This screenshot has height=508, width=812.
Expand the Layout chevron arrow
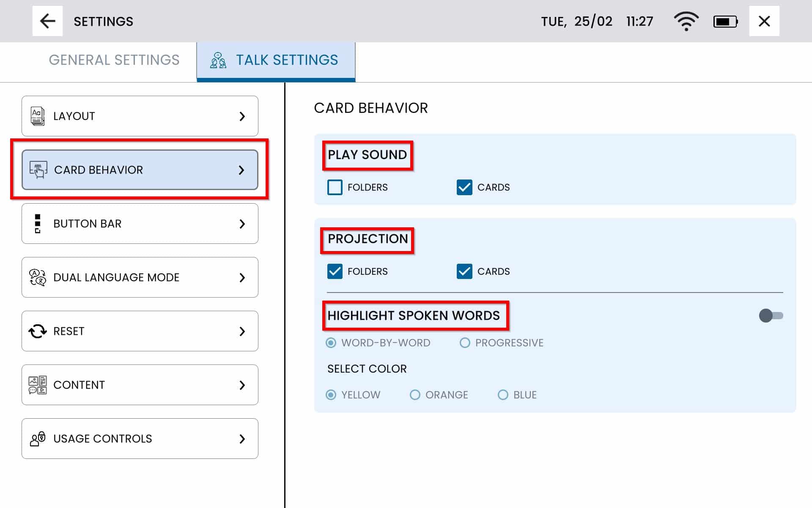tap(242, 116)
